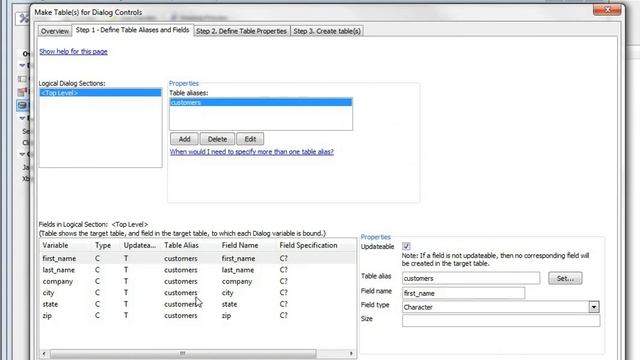The height and width of the screenshot is (360, 640).
Task: Click the Updatea... column header
Action: [x=140, y=245]
